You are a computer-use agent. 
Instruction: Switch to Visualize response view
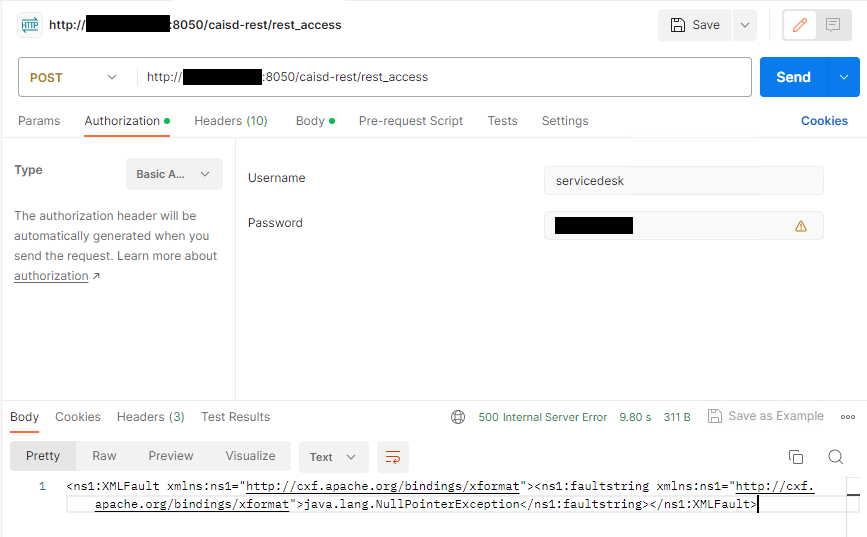point(250,456)
